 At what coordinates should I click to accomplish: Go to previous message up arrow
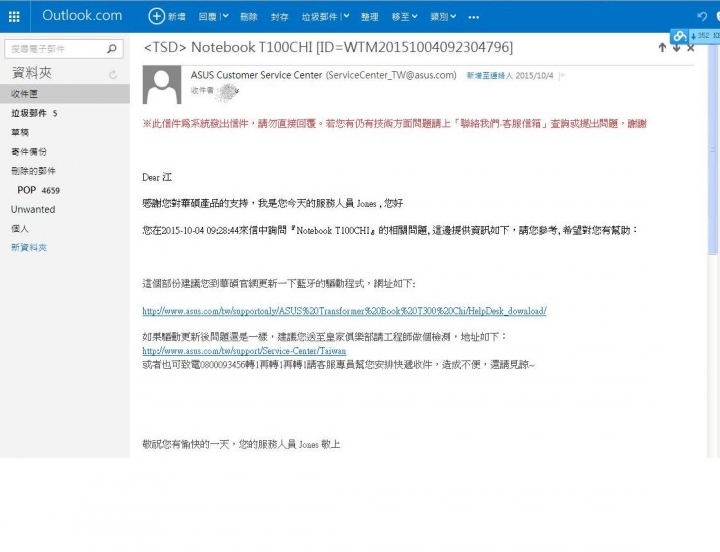[x=662, y=47]
